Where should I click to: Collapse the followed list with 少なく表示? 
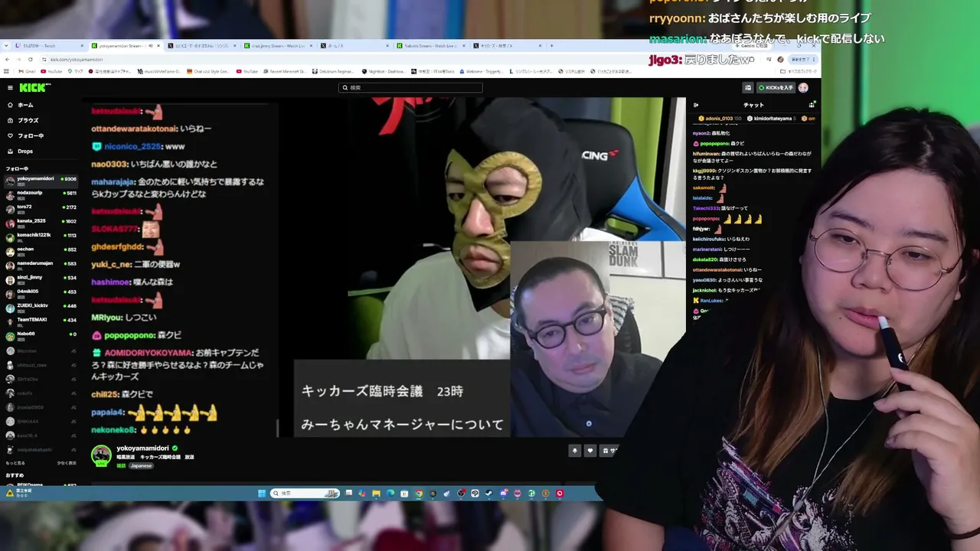[x=67, y=463]
